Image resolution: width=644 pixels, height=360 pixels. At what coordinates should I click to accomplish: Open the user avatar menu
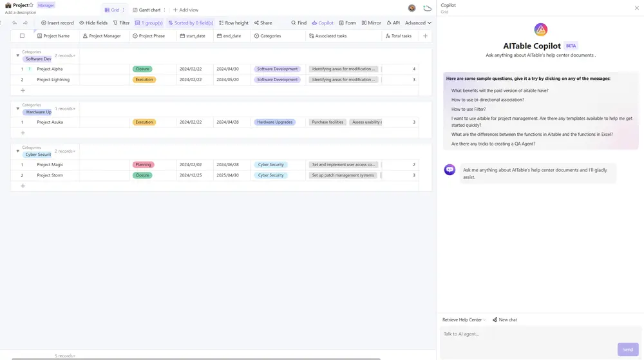click(x=412, y=8)
